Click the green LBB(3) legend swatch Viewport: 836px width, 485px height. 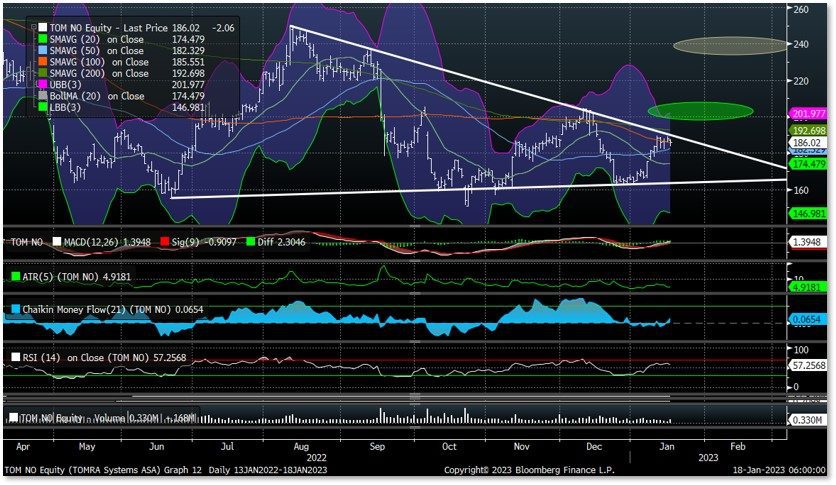pos(42,107)
